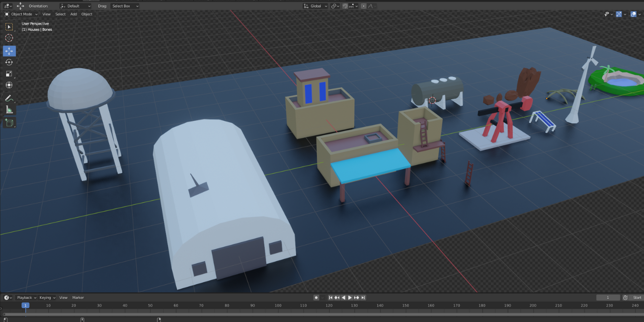This screenshot has width=644, height=322.
Task: Activate the Add Cube tool
Action: 9,122
